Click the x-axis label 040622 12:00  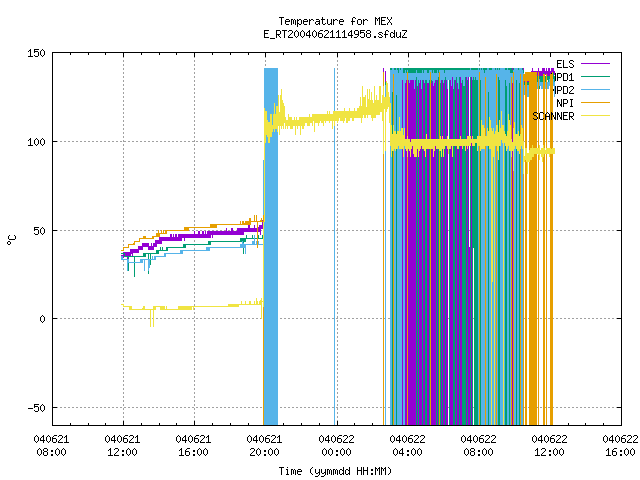[x=549, y=446]
